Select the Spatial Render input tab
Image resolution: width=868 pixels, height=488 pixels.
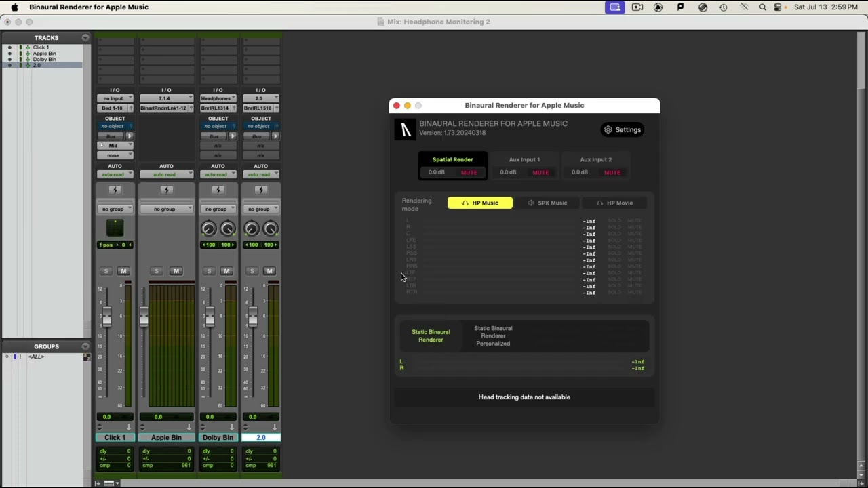[x=452, y=166]
